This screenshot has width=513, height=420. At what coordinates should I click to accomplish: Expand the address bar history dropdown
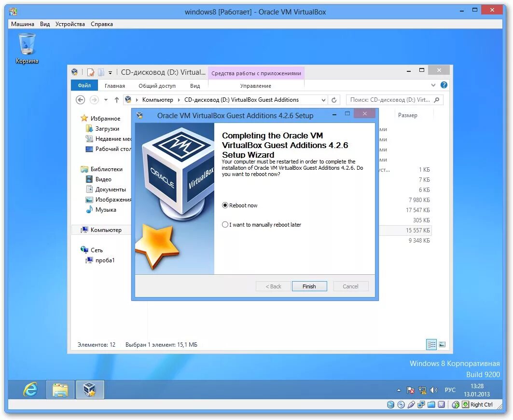[323, 100]
